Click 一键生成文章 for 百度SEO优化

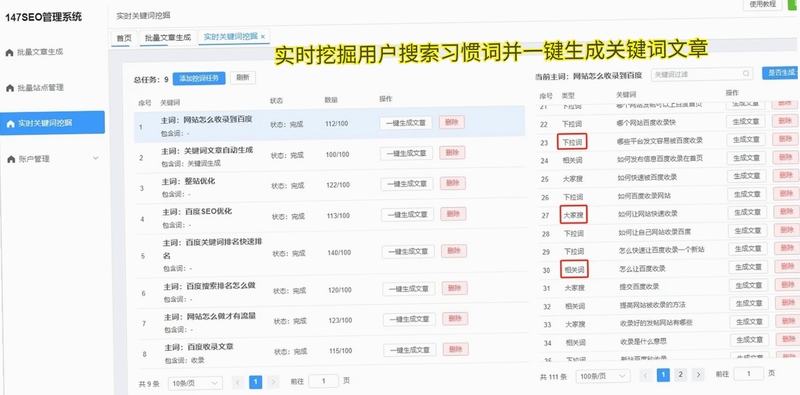408,215
